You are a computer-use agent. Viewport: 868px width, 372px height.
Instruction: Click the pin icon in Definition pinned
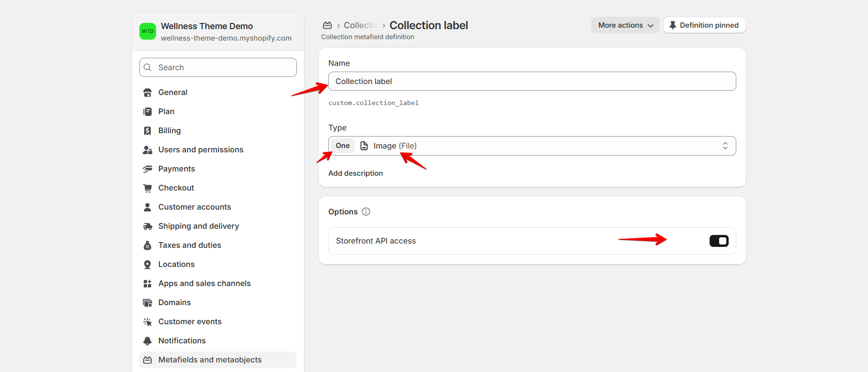click(x=673, y=25)
